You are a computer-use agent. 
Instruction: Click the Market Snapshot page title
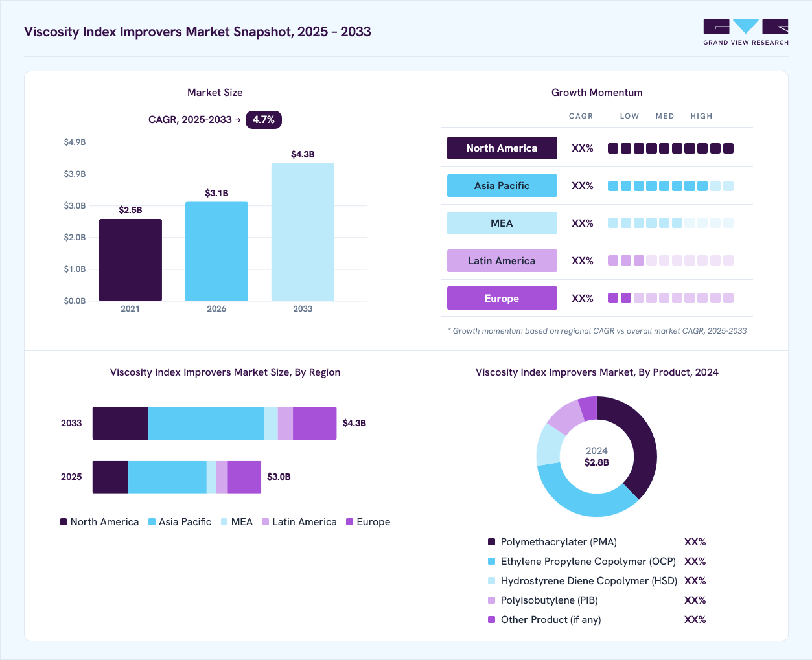[x=198, y=32]
